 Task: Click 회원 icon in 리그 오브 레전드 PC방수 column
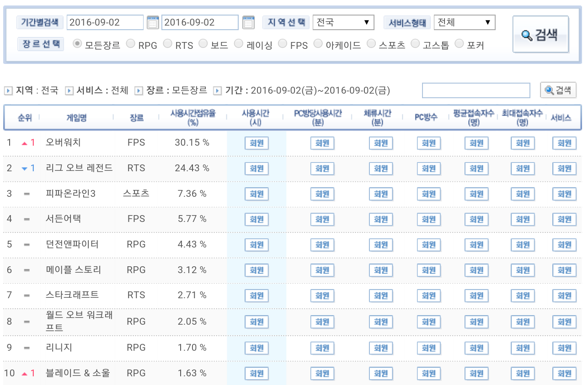(428, 169)
